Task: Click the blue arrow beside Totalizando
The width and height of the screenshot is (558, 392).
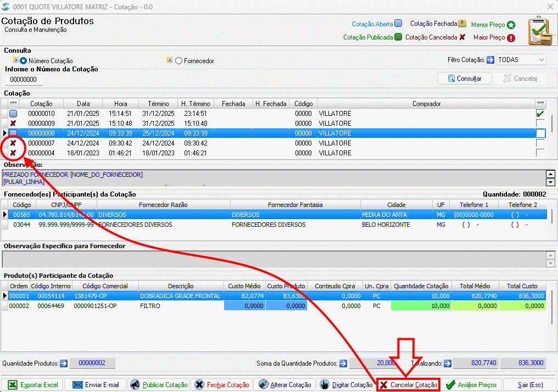Action: 448,363
